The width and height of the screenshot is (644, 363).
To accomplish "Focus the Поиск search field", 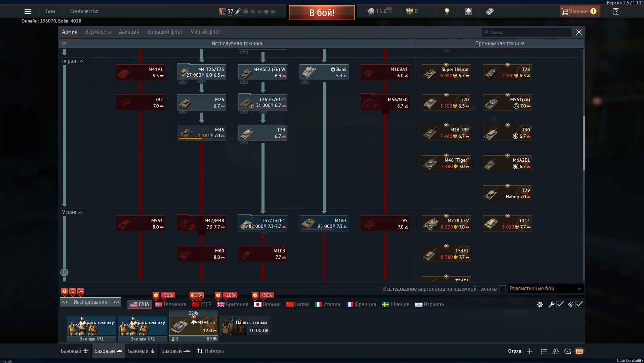I will (526, 32).
